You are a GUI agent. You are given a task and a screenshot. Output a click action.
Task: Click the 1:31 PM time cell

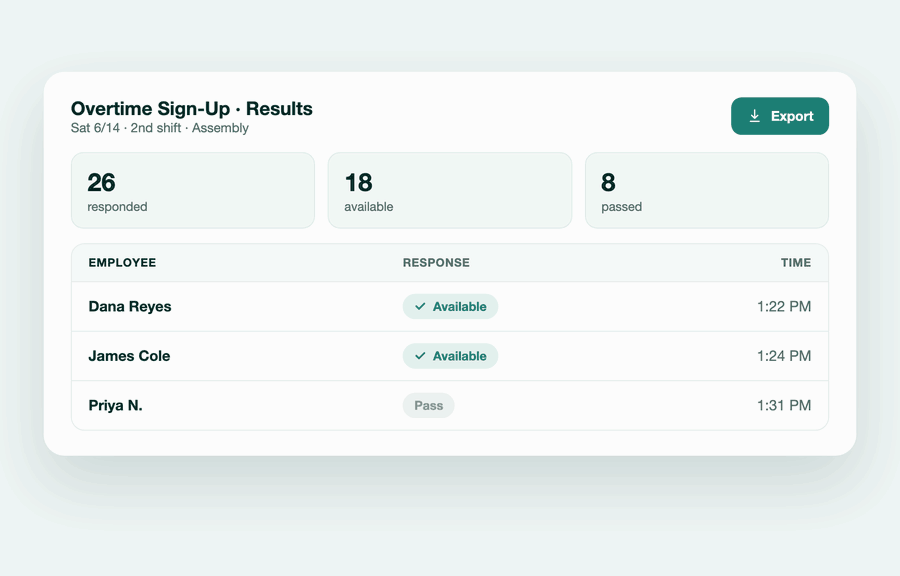[x=783, y=405]
